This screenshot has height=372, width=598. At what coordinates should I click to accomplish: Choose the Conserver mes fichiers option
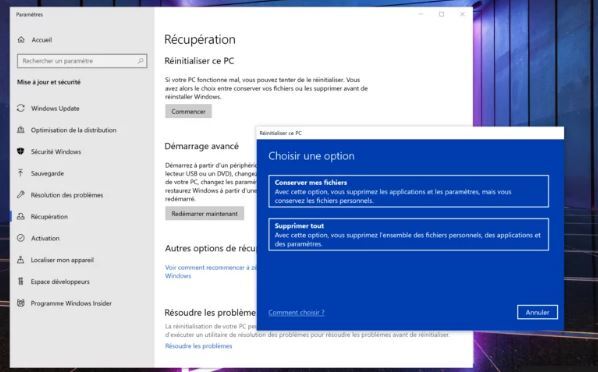point(408,191)
